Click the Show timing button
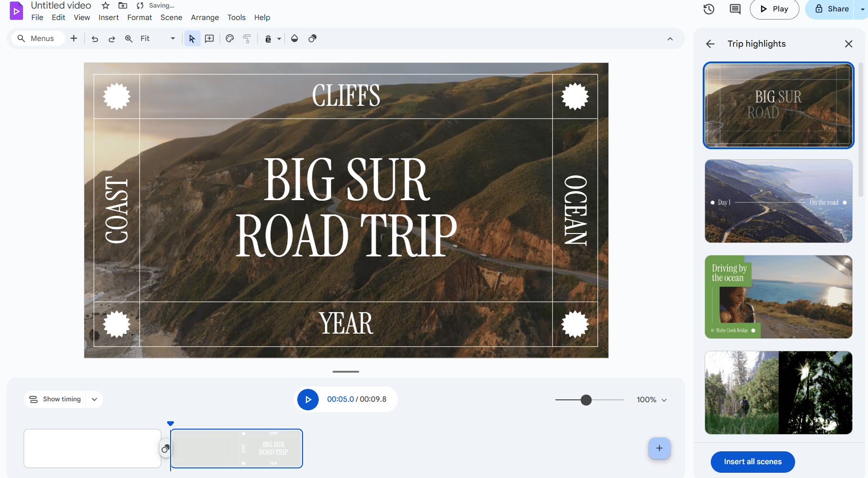868x478 pixels. point(55,399)
